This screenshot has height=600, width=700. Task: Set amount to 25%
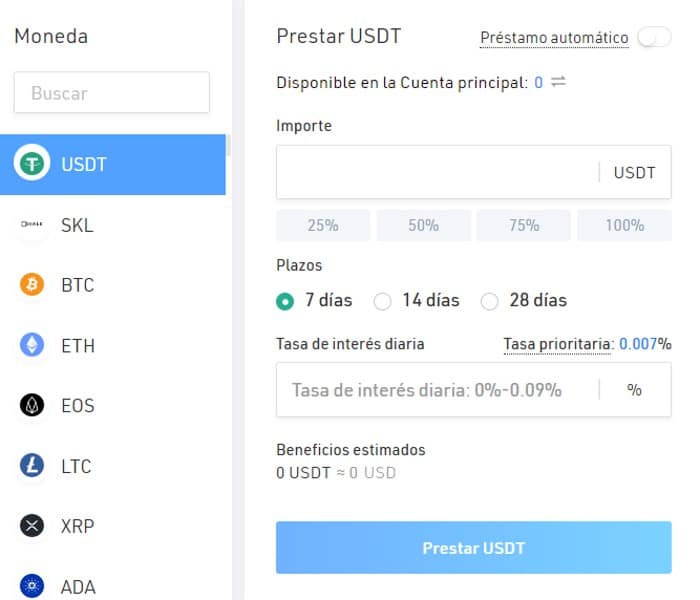coord(323,225)
